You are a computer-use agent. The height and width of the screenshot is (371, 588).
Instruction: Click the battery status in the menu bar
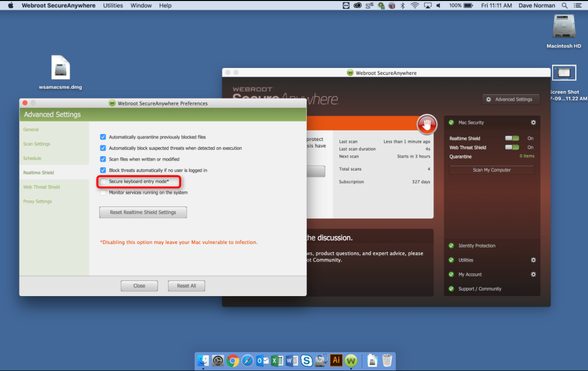(x=461, y=5)
